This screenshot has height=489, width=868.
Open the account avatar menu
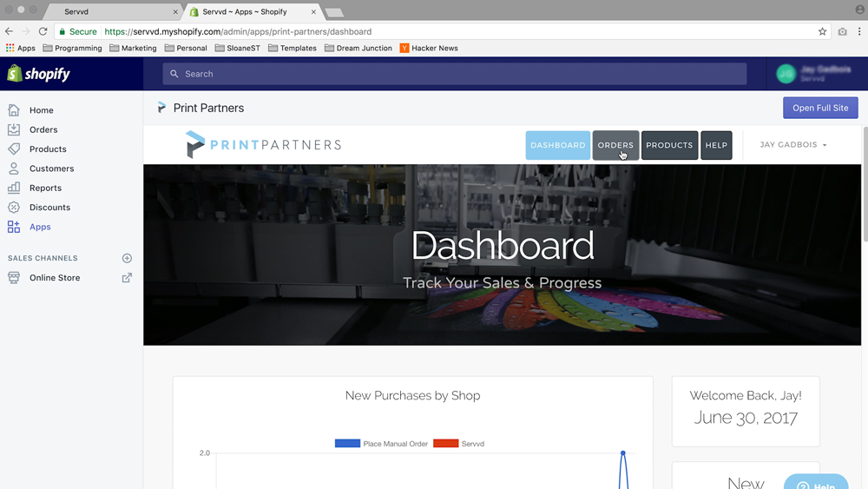tap(786, 74)
